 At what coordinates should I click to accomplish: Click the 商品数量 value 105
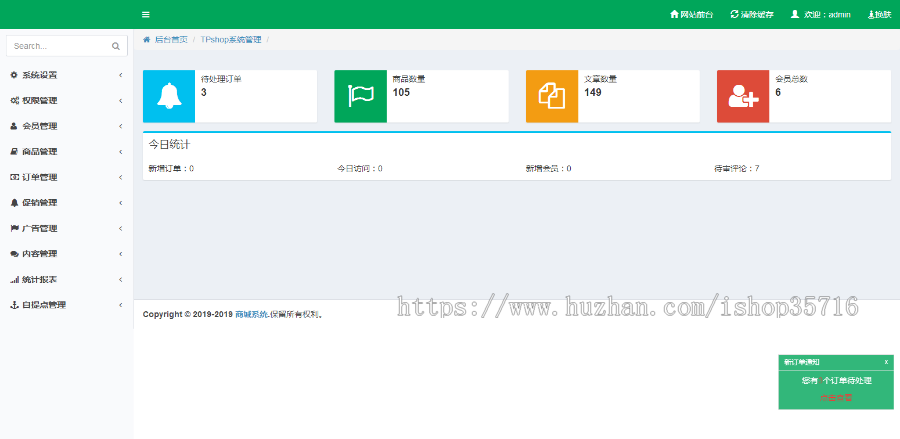401,92
